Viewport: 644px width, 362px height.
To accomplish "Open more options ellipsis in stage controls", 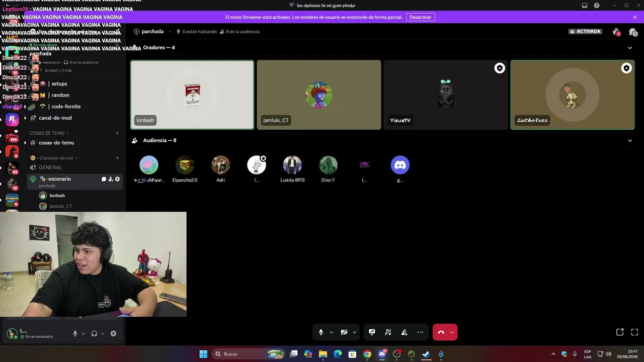I will click(420, 332).
